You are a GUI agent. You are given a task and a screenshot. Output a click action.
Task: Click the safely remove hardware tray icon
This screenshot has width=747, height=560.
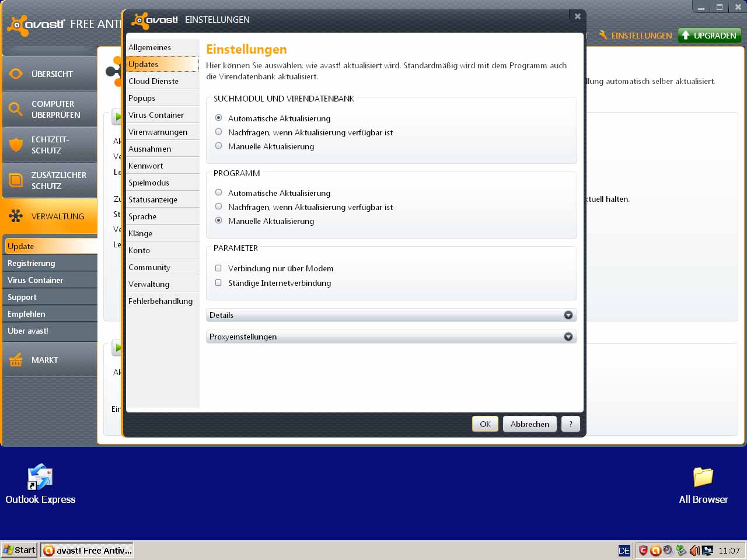coord(681,550)
